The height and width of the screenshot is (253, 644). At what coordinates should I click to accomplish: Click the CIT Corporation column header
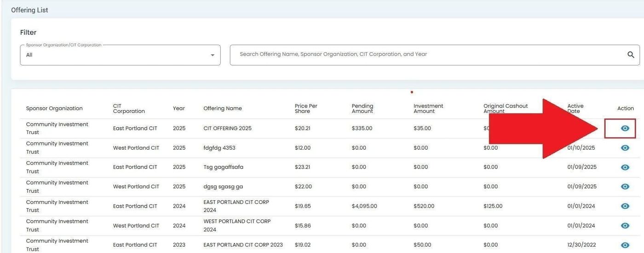(x=129, y=108)
